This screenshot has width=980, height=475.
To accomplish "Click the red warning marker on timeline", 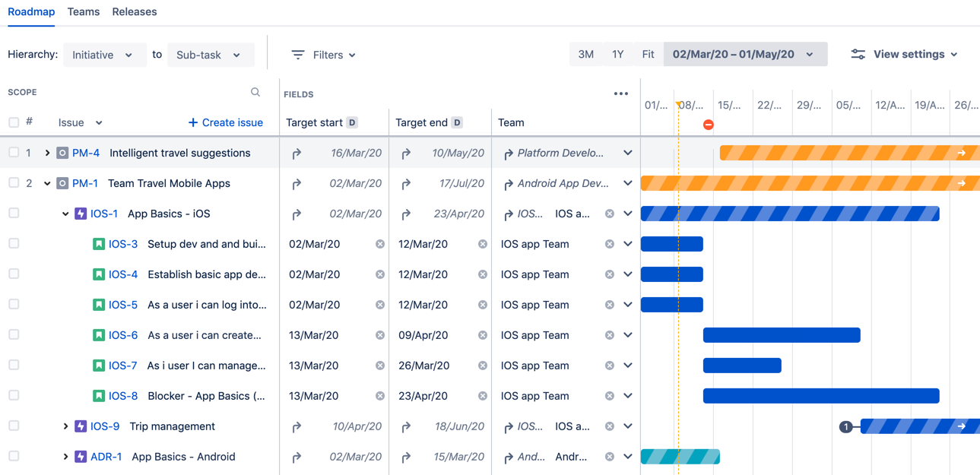I will pos(708,125).
